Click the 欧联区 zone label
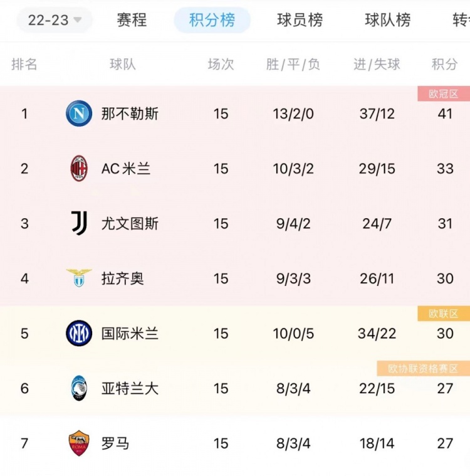The width and height of the screenshot is (470, 476). tap(444, 314)
